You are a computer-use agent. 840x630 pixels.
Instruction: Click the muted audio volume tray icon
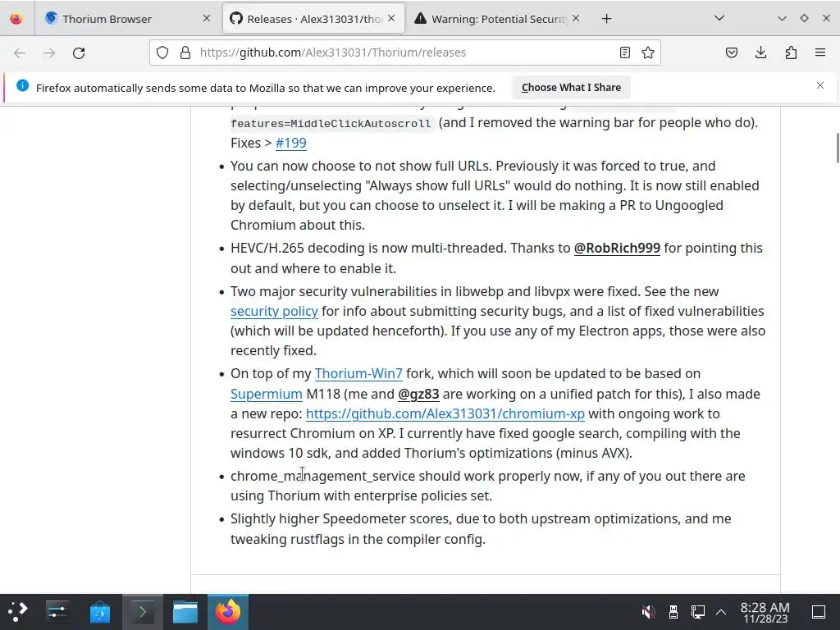click(649, 612)
